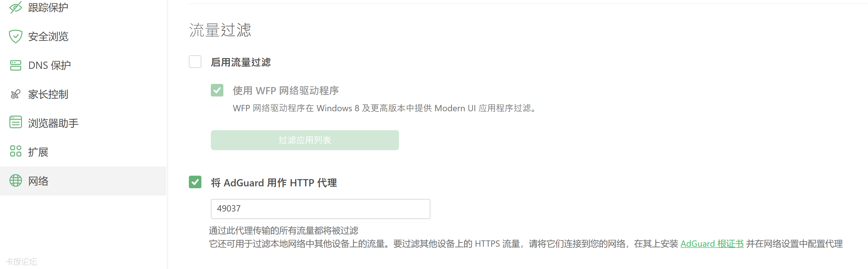This screenshot has width=868, height=269.
Task: Enable the 启用流量过滤 checkbox
Action: coord(195,62)
